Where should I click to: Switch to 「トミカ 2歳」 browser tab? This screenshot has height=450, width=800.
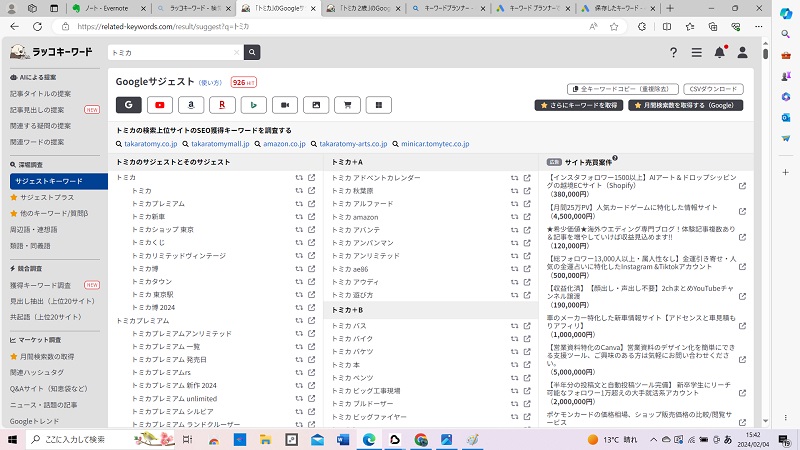point(364,8)
